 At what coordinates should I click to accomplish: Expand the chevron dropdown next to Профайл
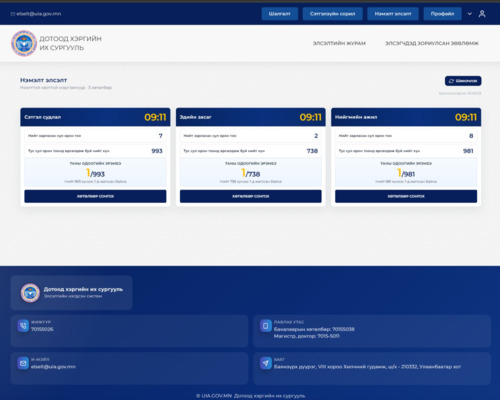pos(470,14)
